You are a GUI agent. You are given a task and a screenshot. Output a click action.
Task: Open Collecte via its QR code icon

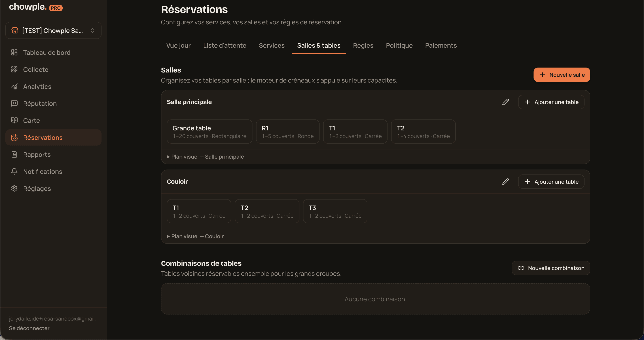(14, 70)
